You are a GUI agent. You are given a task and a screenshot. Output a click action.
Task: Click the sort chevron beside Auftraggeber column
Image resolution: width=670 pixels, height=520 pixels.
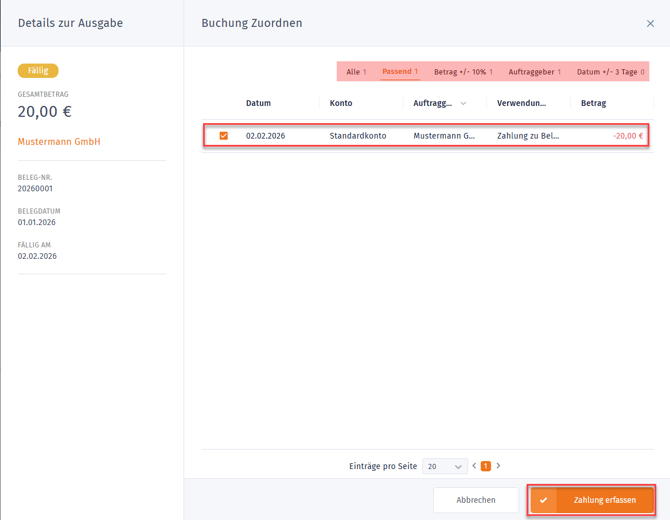tap(463, 104)
